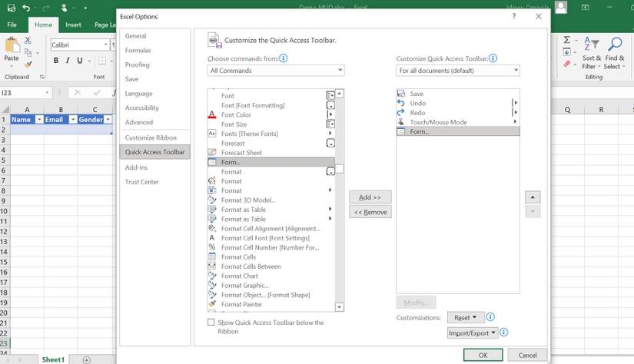Click the Borders icon in Font group

[102, 60]
